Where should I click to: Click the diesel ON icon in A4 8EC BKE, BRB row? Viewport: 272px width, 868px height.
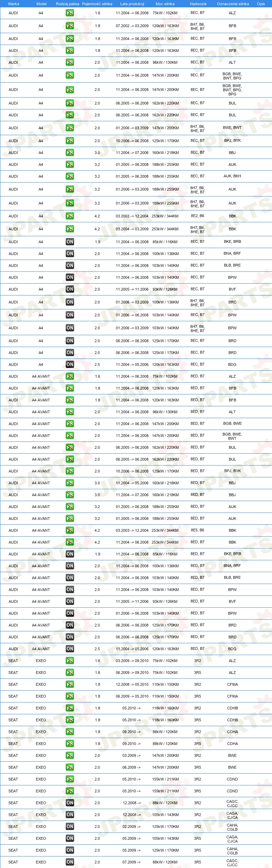point(70,242)
